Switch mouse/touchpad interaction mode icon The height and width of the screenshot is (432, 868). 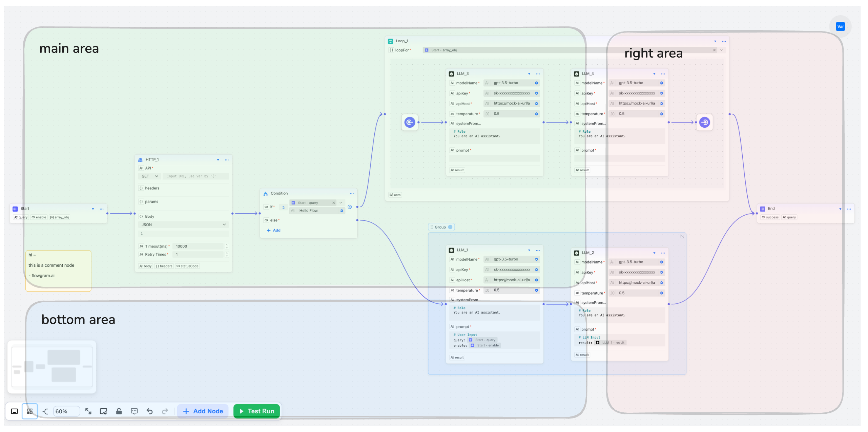[x=14, y=411]
